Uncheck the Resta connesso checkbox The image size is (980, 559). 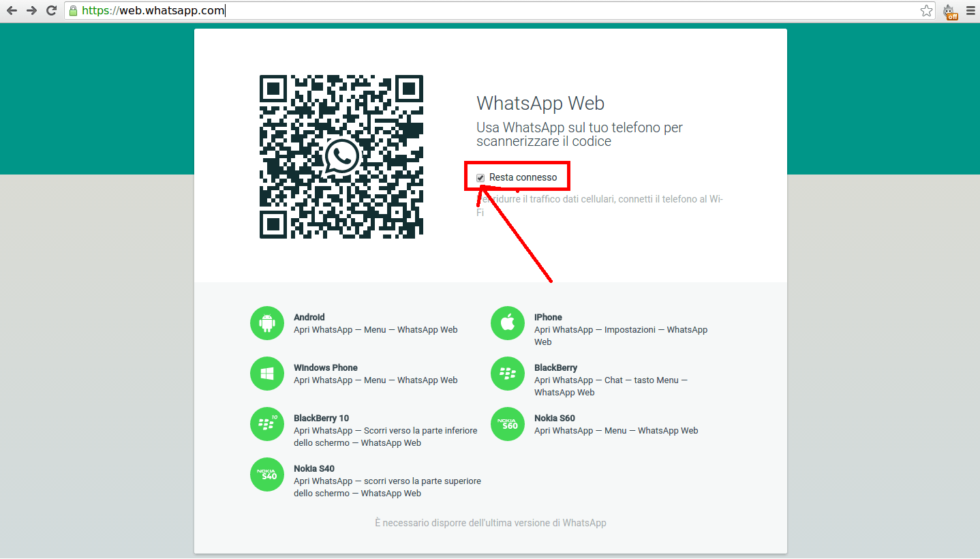(480, 178)
